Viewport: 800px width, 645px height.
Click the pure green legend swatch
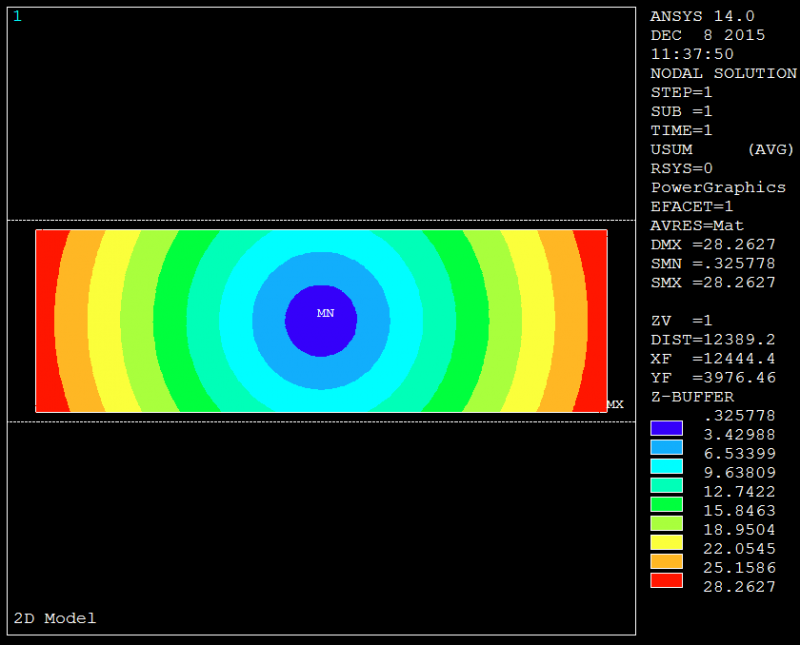point(666,504)
